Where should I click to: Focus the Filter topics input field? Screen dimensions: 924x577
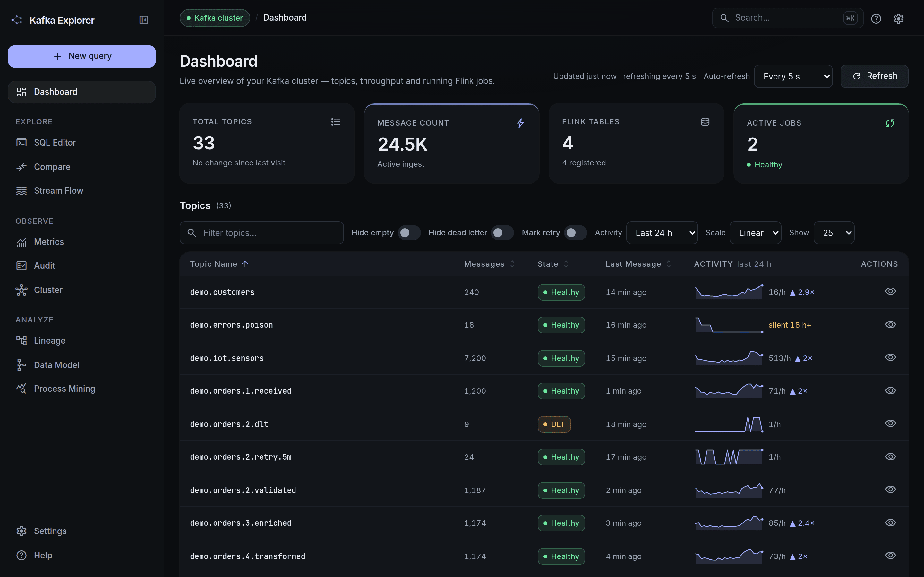click(261, 233)
